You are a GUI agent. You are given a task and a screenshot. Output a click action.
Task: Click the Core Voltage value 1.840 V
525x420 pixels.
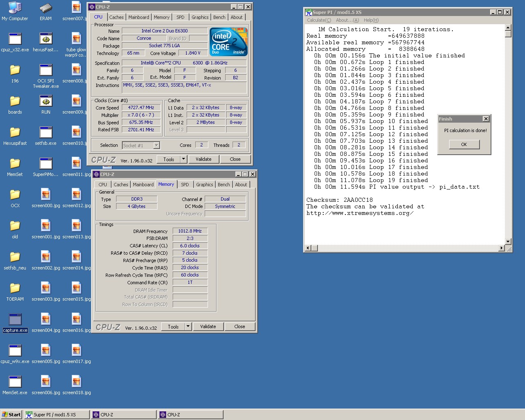pyautogui.click(x=193, y=53)
